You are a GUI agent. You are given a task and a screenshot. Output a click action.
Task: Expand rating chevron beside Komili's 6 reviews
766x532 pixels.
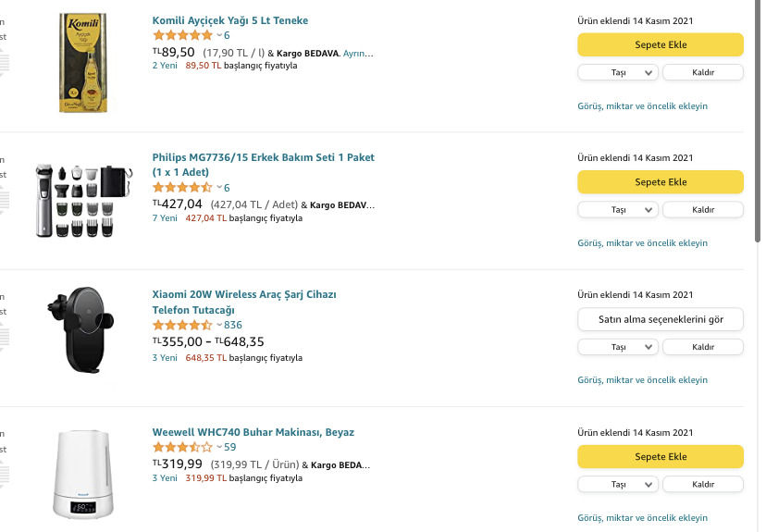(x=219, y=35)
